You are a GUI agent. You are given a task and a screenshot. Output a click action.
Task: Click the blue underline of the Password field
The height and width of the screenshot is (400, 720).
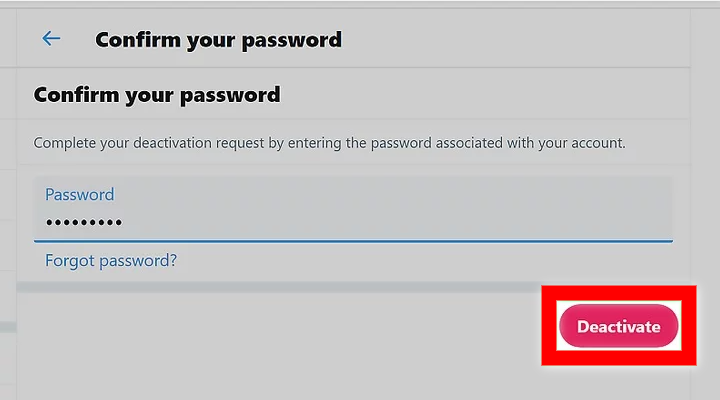click(x=353, y=241)
